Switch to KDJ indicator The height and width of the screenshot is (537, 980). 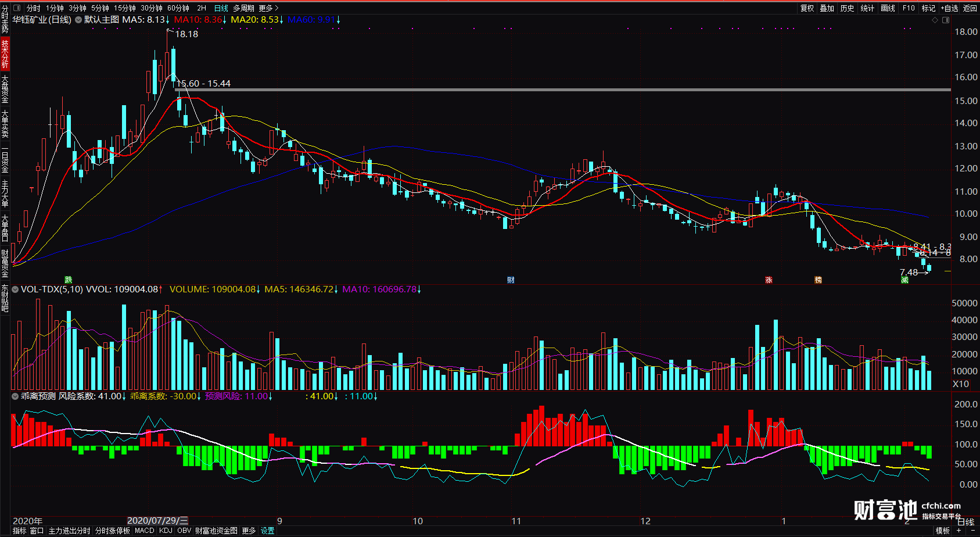[x=166, y=531]
